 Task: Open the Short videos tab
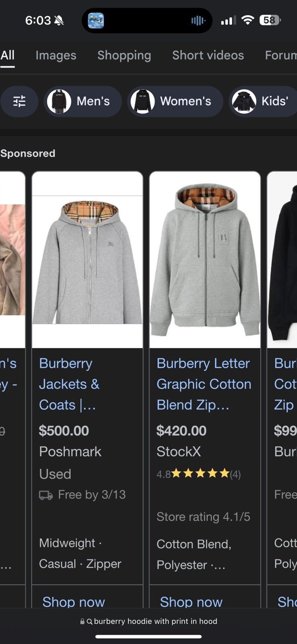pyautogui.click(x=208, y=55)
